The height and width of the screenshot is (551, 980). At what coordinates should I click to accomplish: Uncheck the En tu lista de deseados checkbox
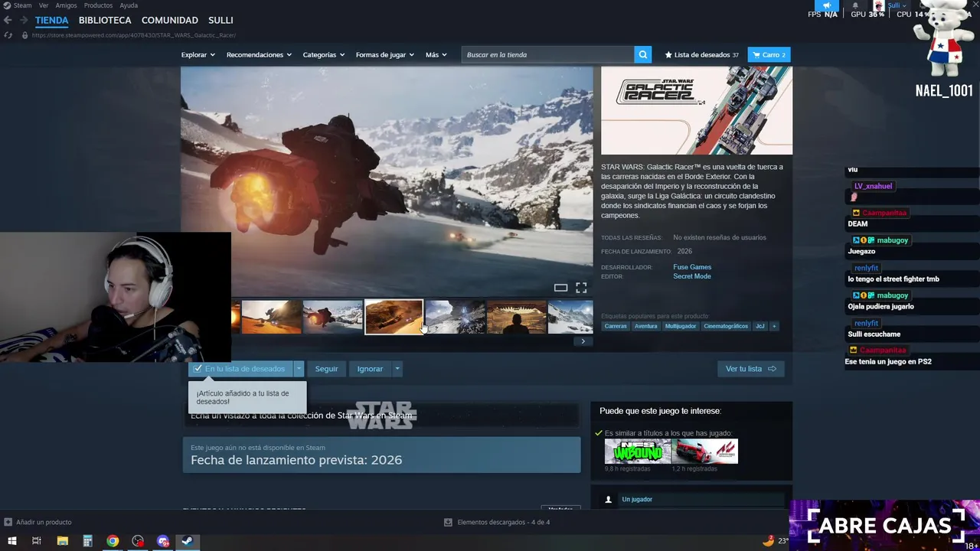tap(198, 369)
